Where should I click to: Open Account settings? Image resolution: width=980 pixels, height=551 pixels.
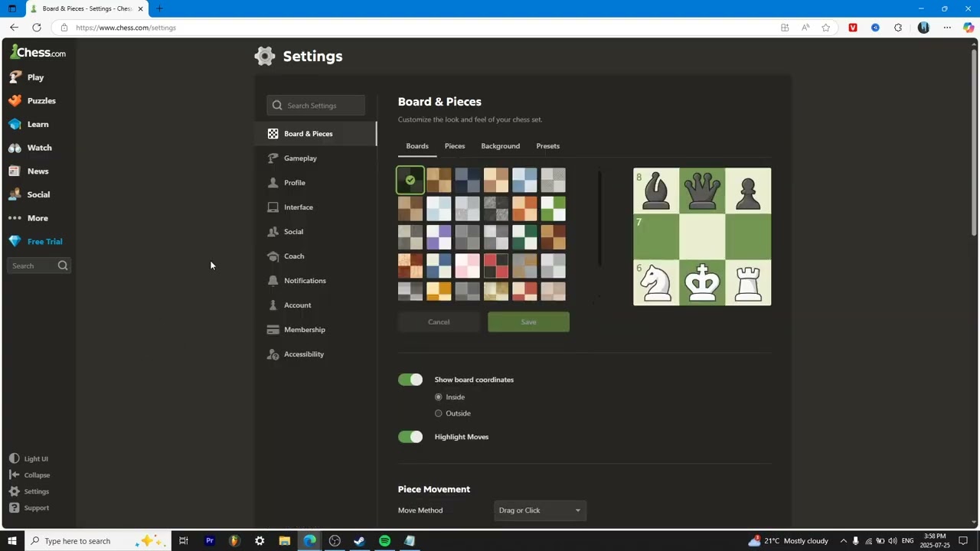(x=315, y=305)
